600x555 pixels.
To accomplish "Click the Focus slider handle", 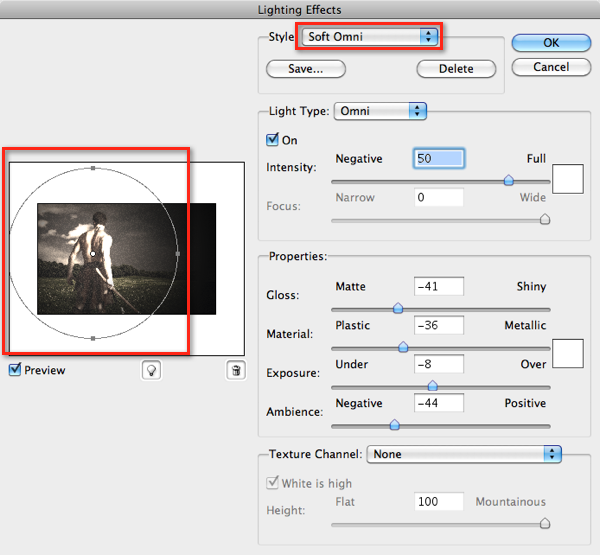I will tap(545, 219).
